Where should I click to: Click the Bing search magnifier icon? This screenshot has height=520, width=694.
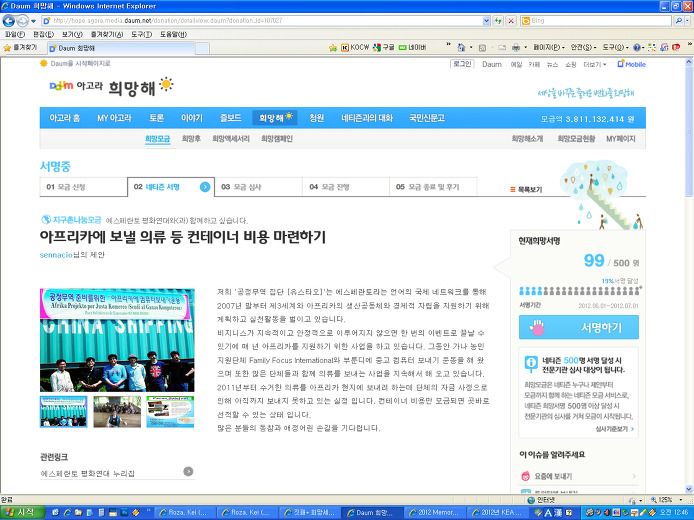coord(679,20)
